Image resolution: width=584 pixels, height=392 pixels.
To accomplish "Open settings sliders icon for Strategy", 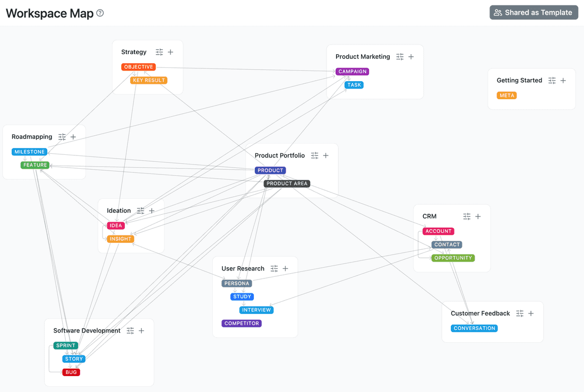I will [x=159, y=52].
